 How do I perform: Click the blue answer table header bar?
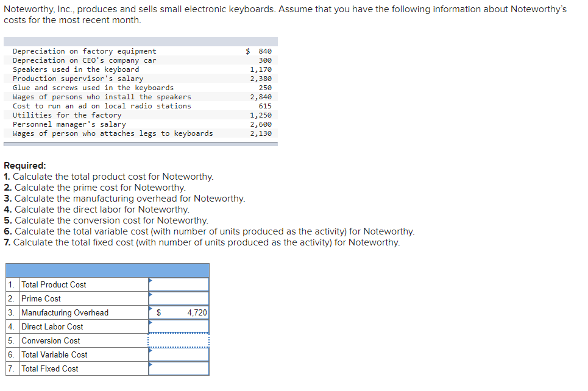coord(107,270)
